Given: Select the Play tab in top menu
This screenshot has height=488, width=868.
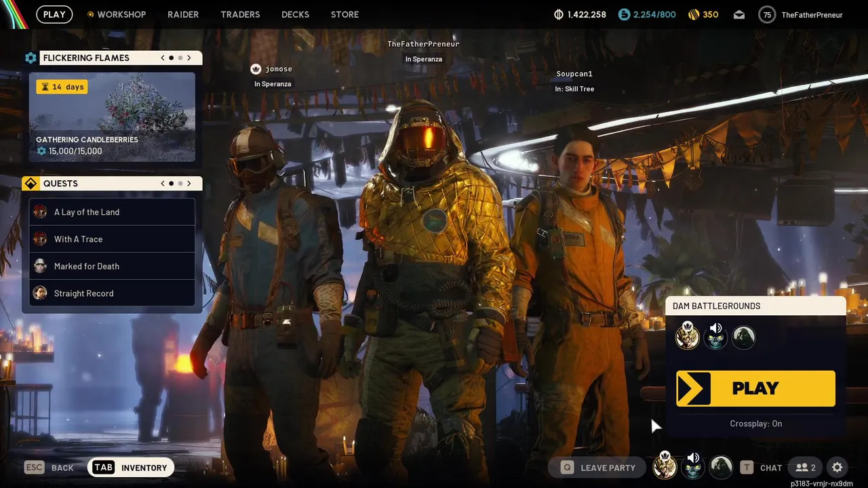Looking at the screenshot, I should point(54,14).
